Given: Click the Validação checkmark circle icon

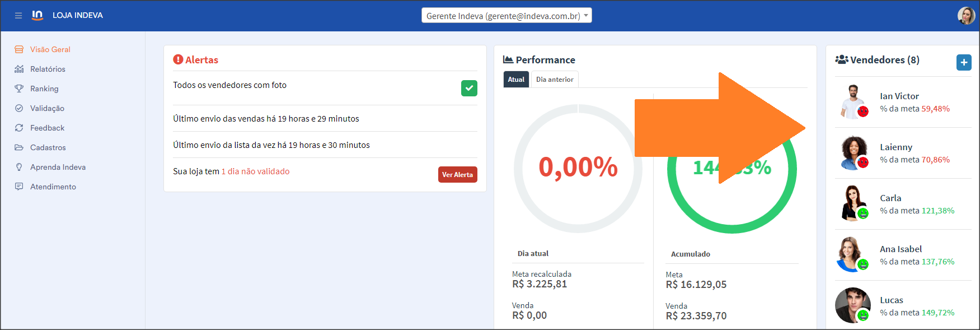Looking at the screenshot, I should tap(19, 108).
